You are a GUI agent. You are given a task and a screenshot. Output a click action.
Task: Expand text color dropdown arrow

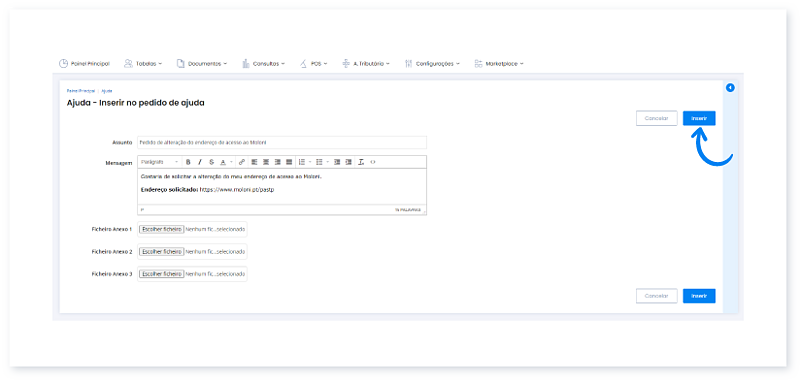point(231,162)
